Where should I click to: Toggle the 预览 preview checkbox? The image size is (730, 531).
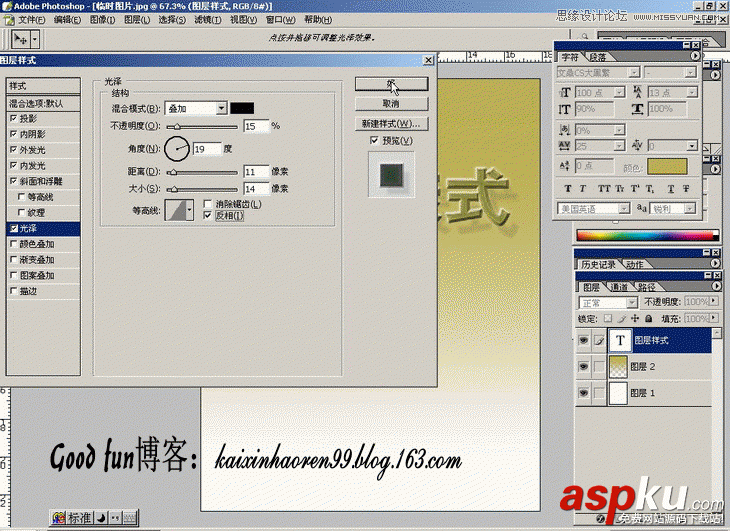coord(374,140)
